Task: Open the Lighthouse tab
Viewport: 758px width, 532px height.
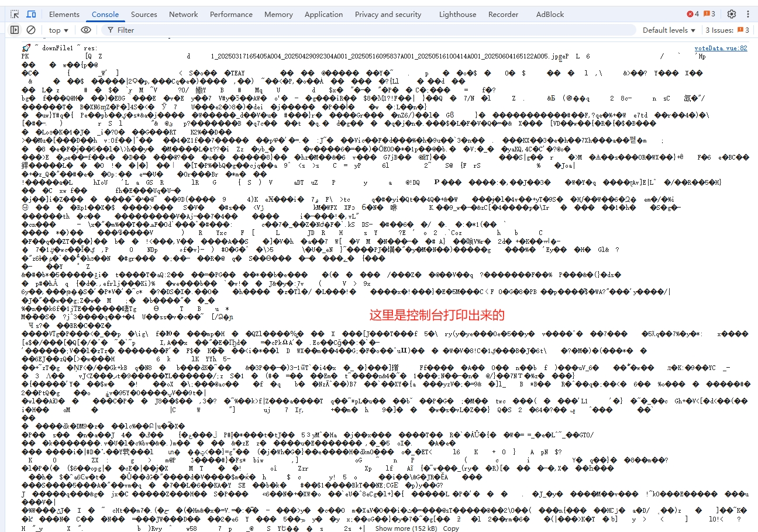Action: click(x=458, y=14)
